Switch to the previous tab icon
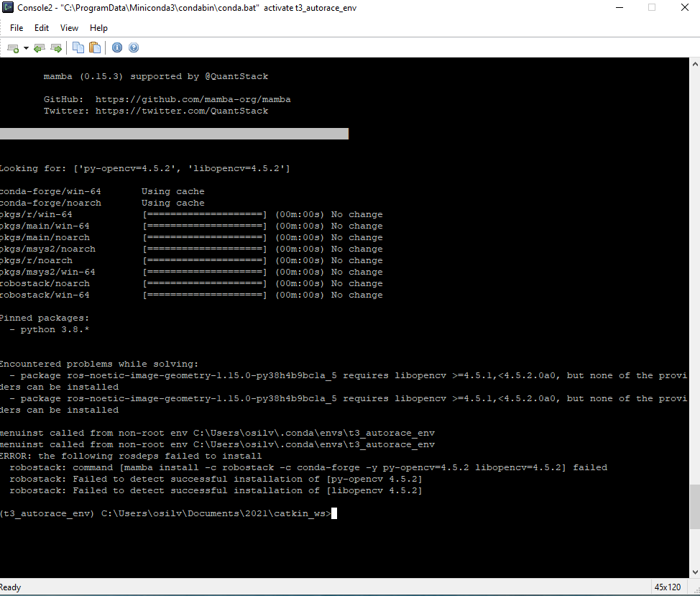 pos(40,47)
